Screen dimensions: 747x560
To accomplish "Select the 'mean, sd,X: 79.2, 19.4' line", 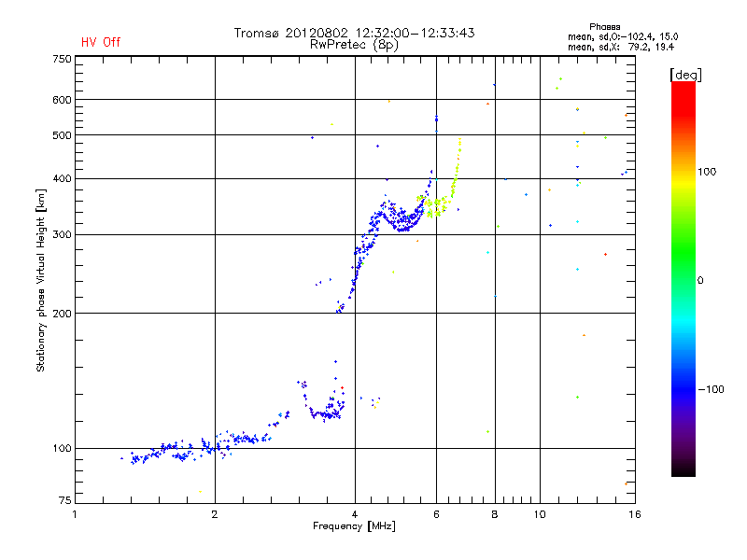I will [621, 47].
